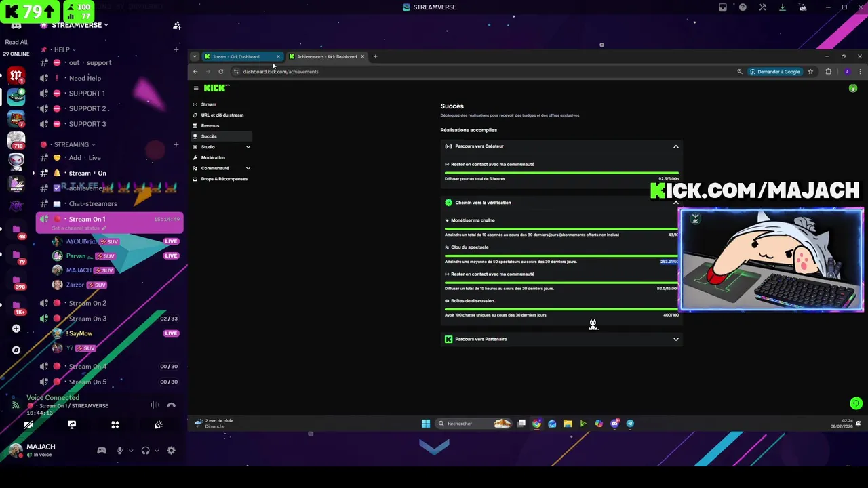Screen dimensions: 868x488
Task: Open Chrome tab search dropdown
Action: point(195,56)
